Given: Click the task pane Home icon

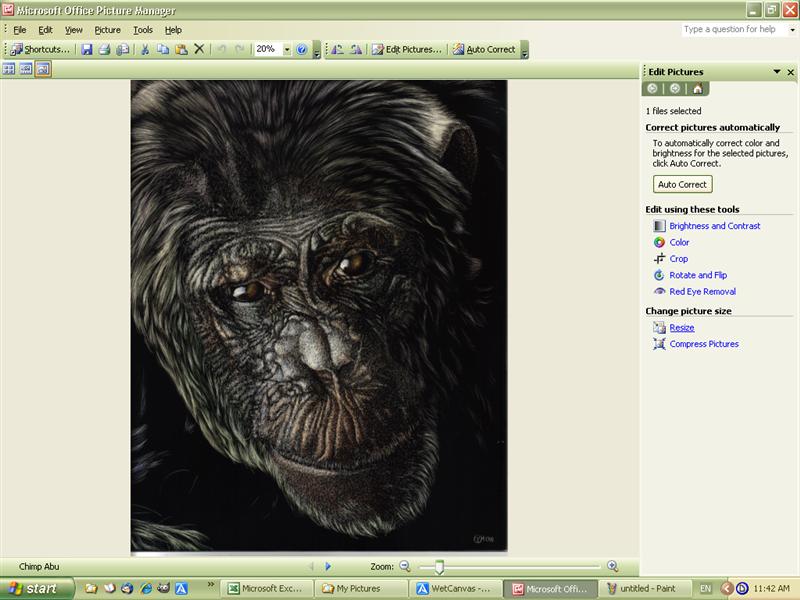Looking at the screenshot, I should pos(697,89).
